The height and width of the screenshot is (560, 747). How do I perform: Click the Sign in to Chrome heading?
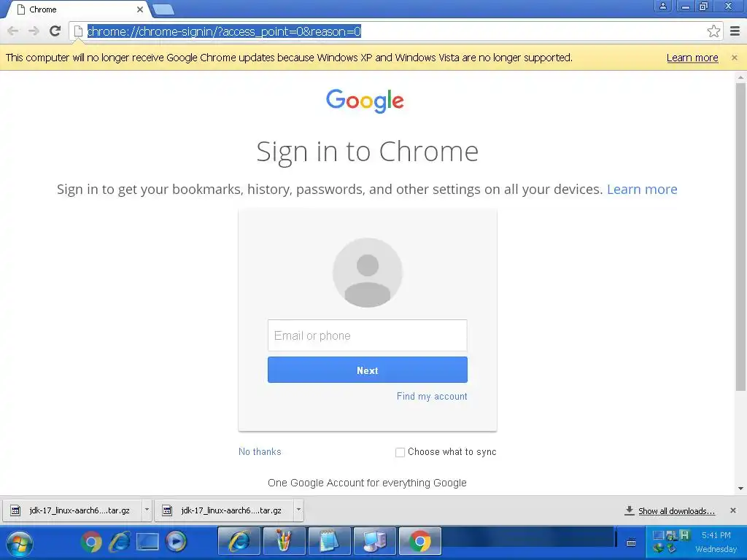point(368,152)
